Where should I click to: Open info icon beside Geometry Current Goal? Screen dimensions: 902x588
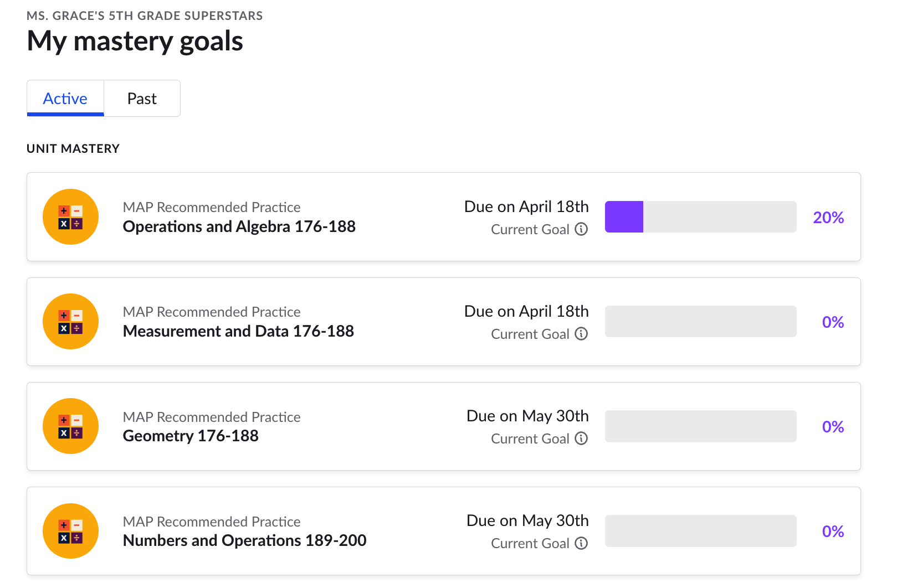pos(581,439)
